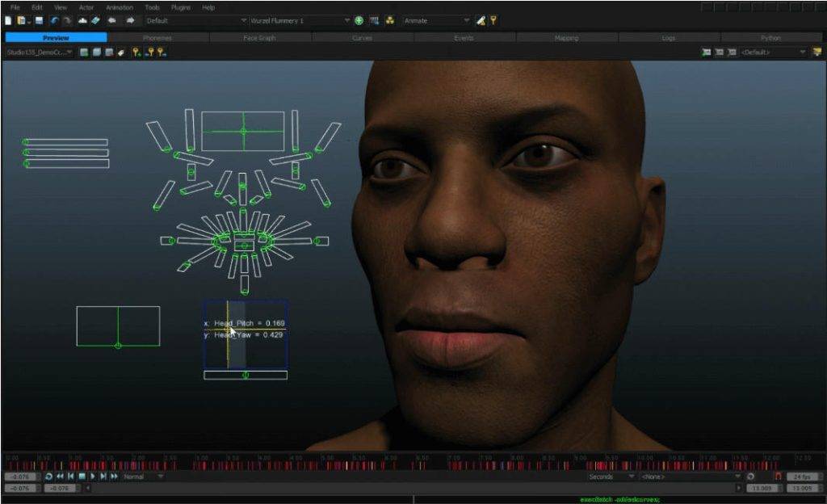Click the fast forward playback button
This screenshot has height=504, width=827.
pyautogui.click(x=114, y=476)
